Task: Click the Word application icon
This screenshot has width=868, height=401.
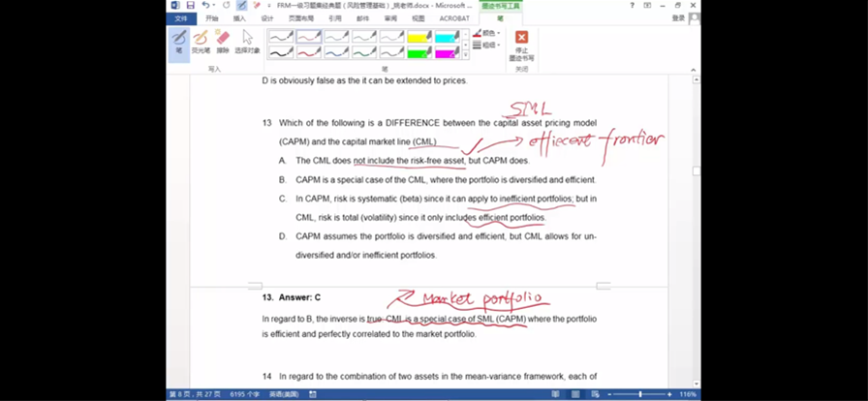Action: coord(175,5)
